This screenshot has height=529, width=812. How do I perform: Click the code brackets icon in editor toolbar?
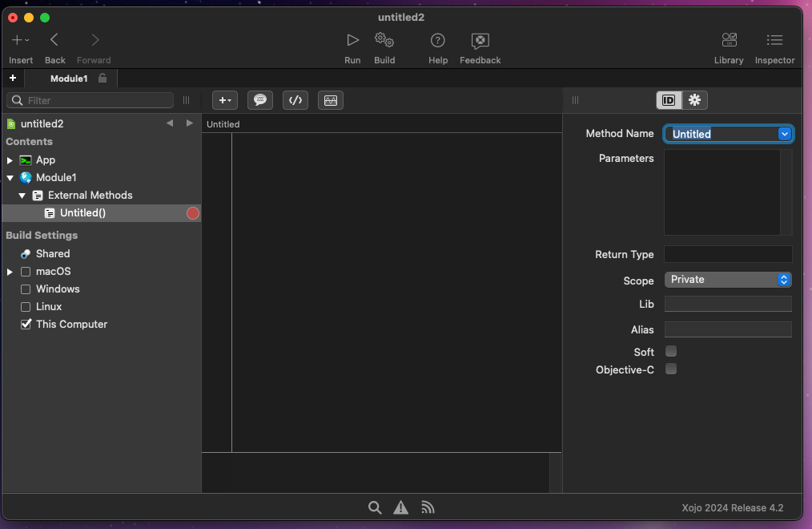295,100
